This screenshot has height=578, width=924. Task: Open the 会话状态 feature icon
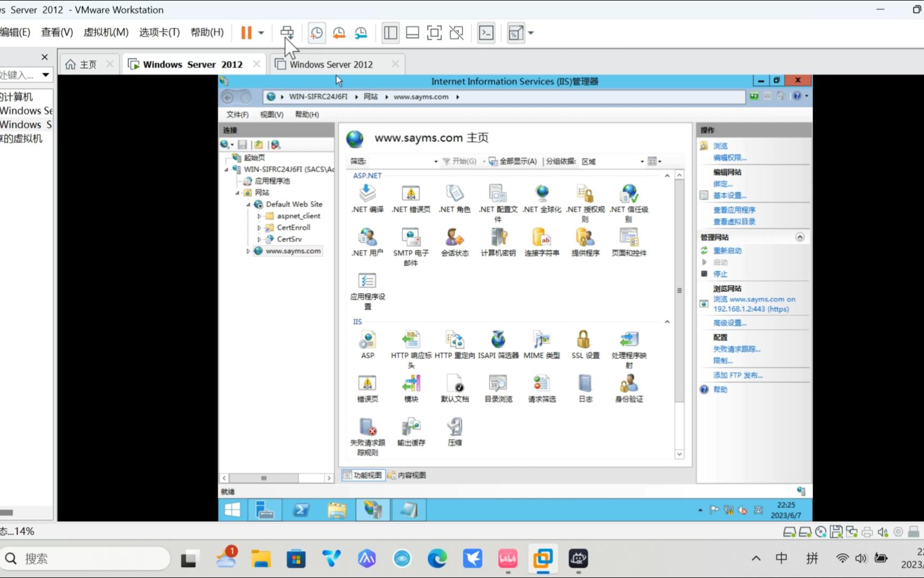[455, 242]
